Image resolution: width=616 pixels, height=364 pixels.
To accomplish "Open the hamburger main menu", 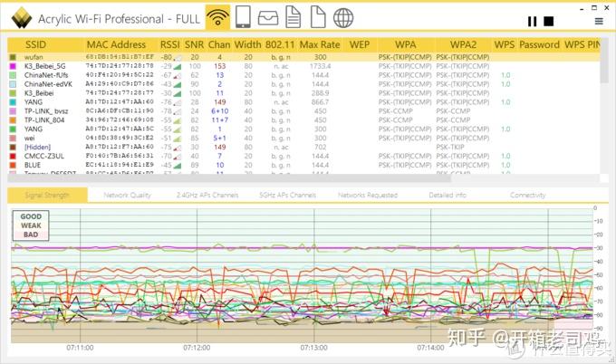I will (x=599, y=21).
